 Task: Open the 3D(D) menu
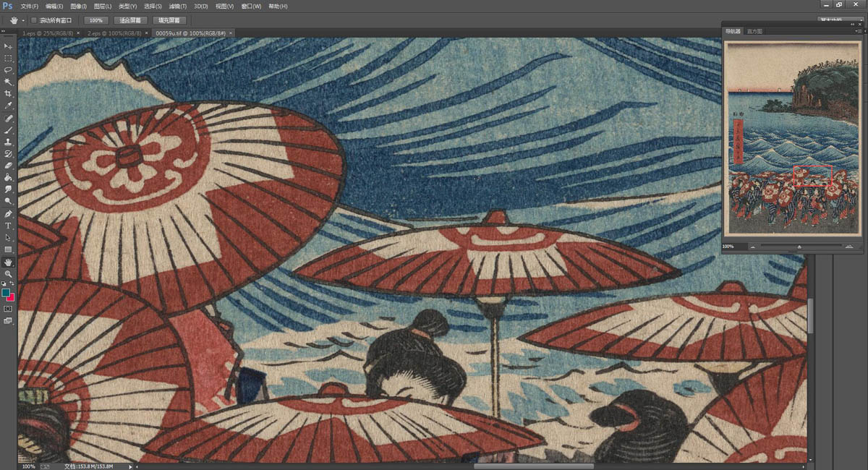point(200,7)
